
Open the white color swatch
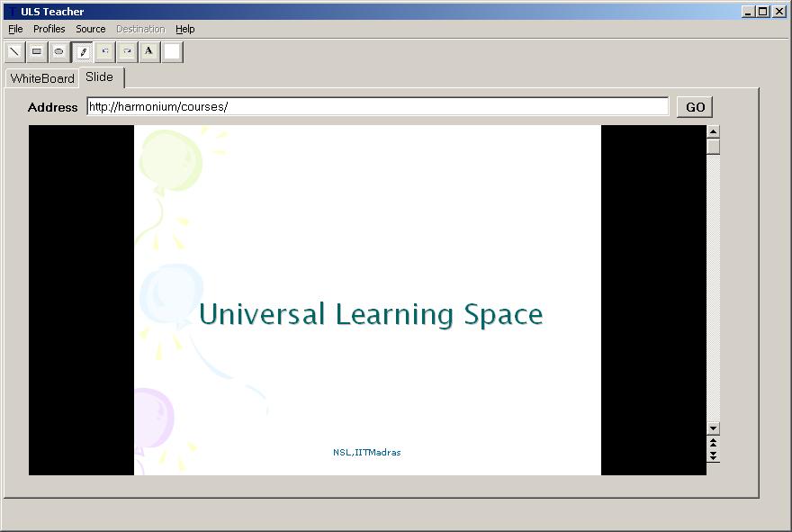click(x=172, y=52)
